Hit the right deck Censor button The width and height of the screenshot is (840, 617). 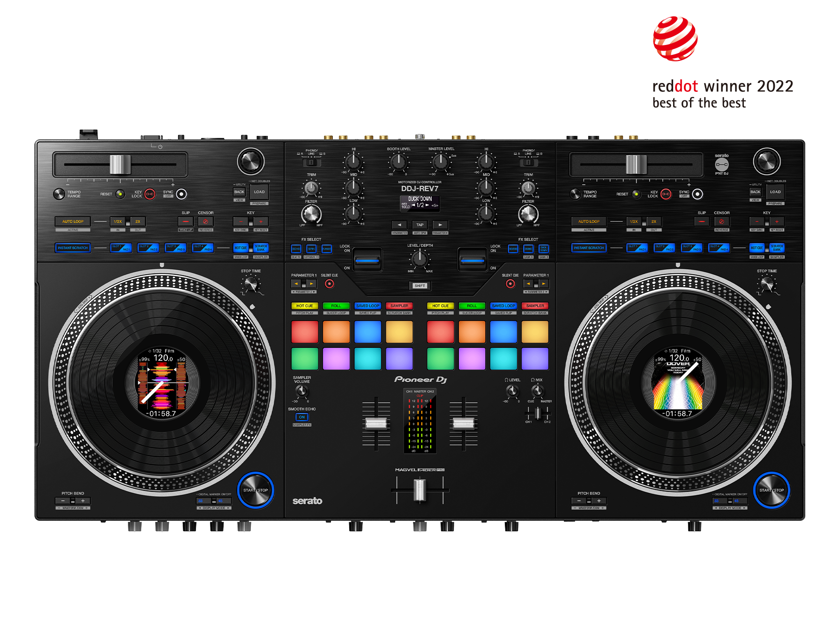click(x=721, y=221)
